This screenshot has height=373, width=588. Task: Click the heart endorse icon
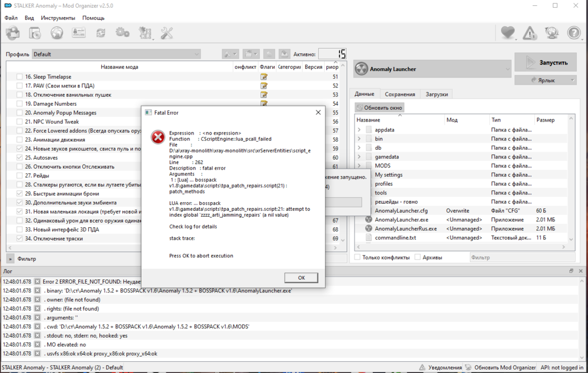click(x=507, y=33)
